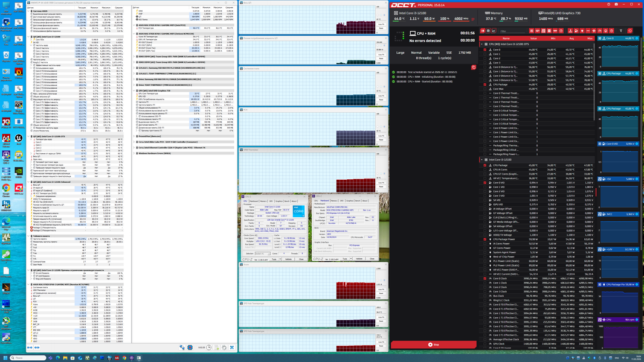Open the Mainboard tab in left CPU-Z window
Image resolution: width=644 pixels, height=362 pixels.
[x=254, y=201]
